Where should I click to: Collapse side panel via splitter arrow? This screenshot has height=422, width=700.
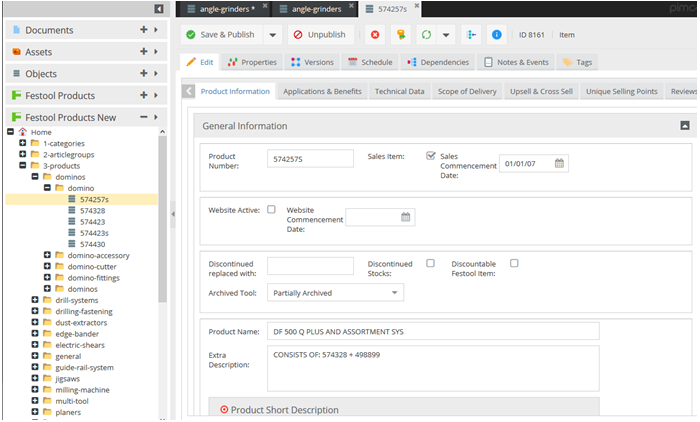pyautogui.click(x=173, y=214)
